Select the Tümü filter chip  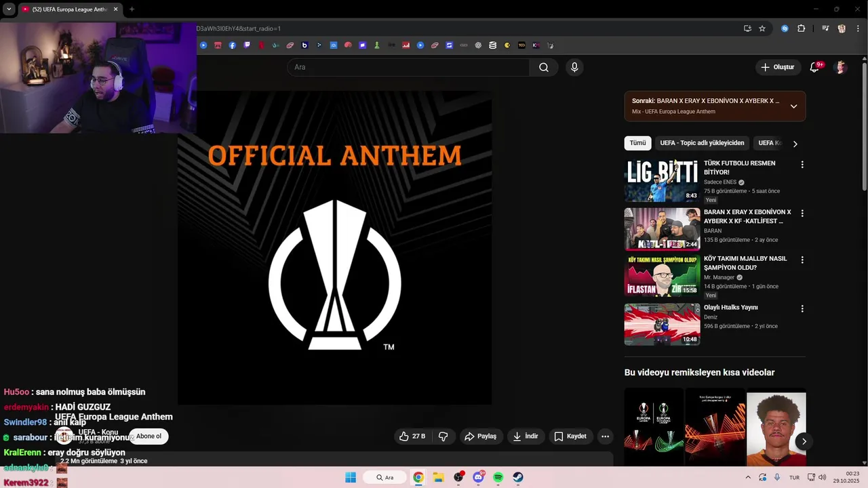coord(637,143)
